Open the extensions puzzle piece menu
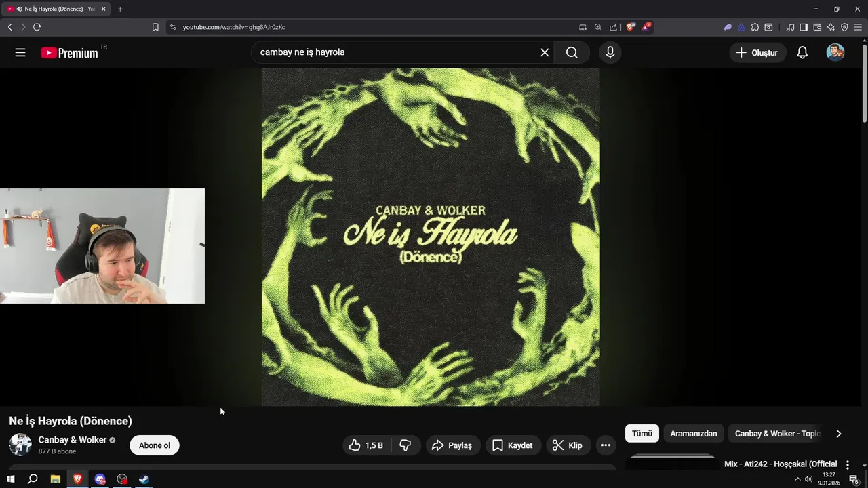The height and width of the screenshot is (488, 868). tap(755, 27)
